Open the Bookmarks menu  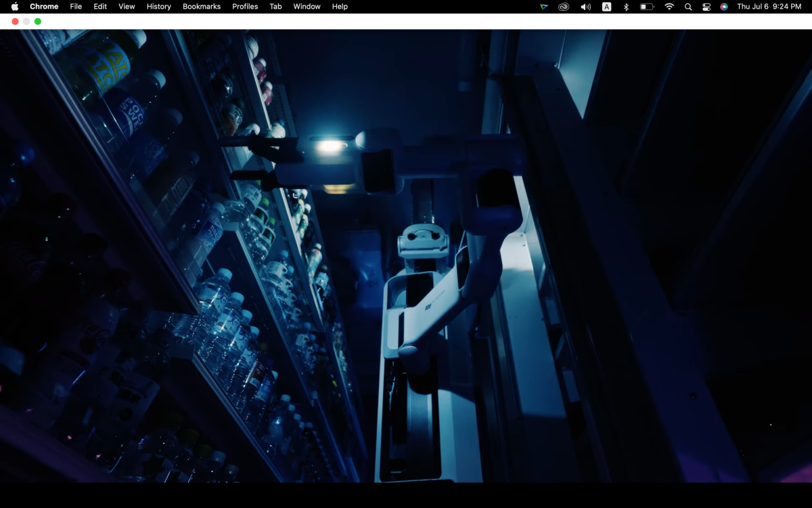[x=202, y=7]
